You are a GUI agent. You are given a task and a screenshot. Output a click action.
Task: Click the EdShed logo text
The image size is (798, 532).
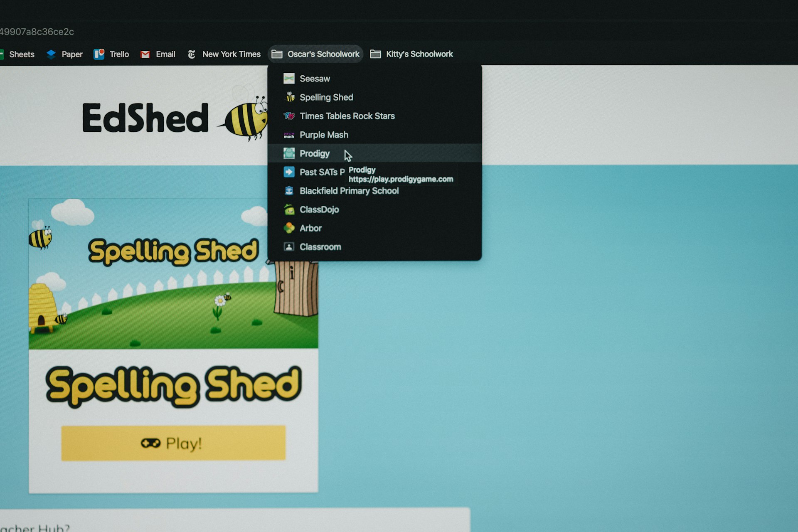click(145, 118)
